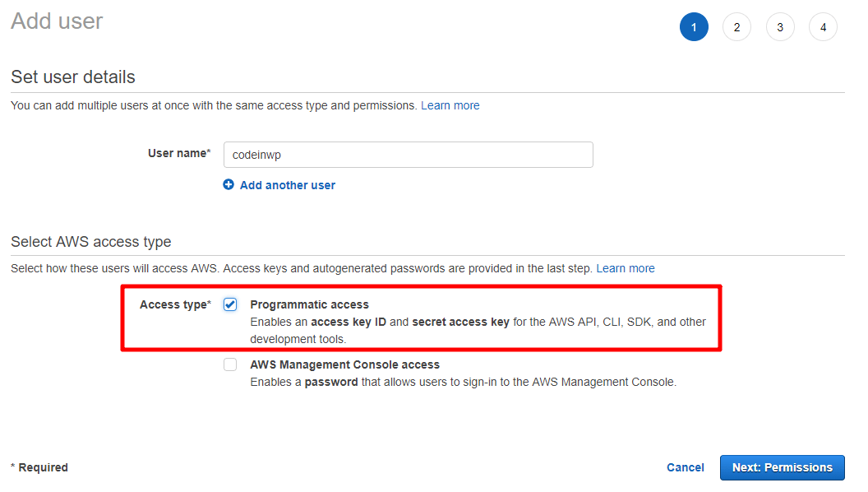This screenshot has height=492, width=868.
Task: Click the Programmatic access label text
Action: click(x=309, y=304)
